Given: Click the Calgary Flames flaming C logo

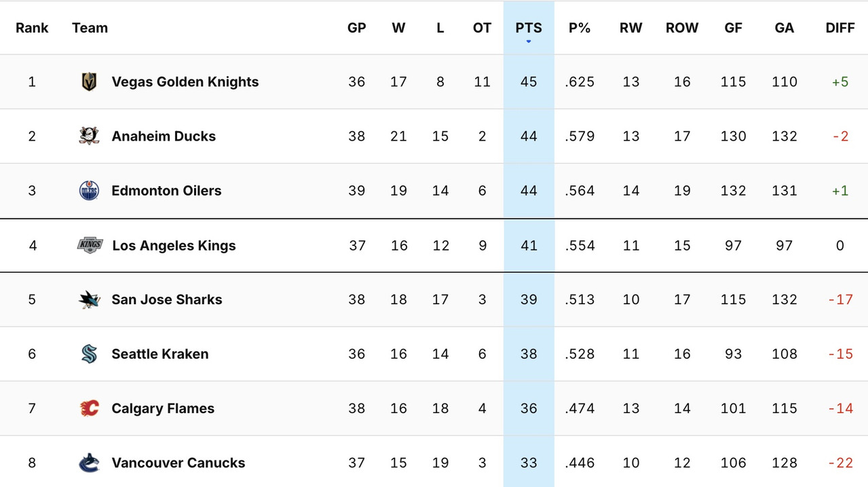Looking at the screenshot, I should [x=88, y=408].
